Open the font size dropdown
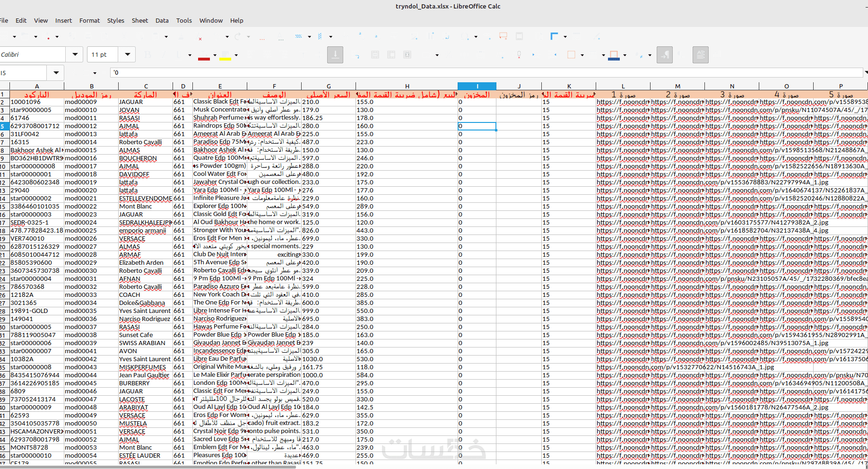 point(128,55)
